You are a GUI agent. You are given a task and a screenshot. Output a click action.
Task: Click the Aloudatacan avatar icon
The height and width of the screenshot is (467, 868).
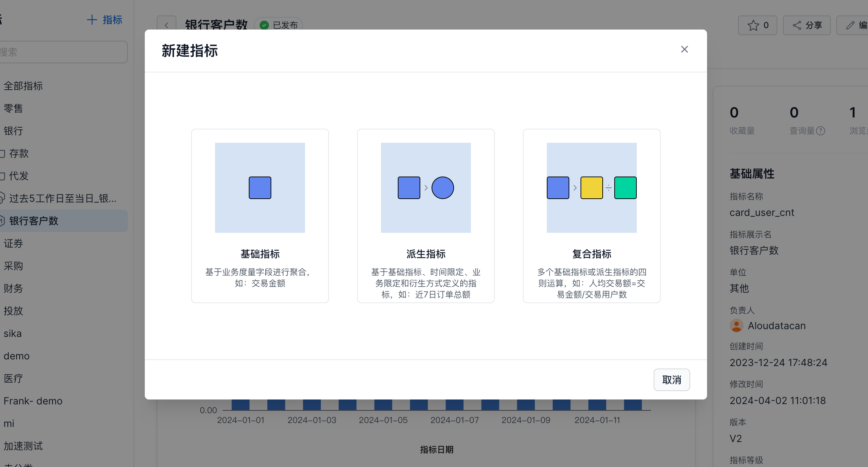pyautogui.click(x=736, y=326)
